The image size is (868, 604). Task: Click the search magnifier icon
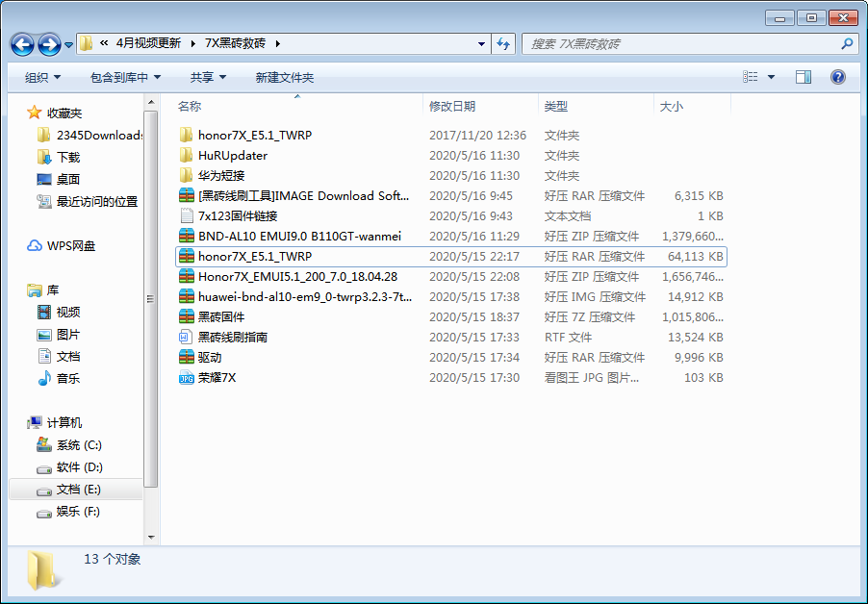point(847,43)
